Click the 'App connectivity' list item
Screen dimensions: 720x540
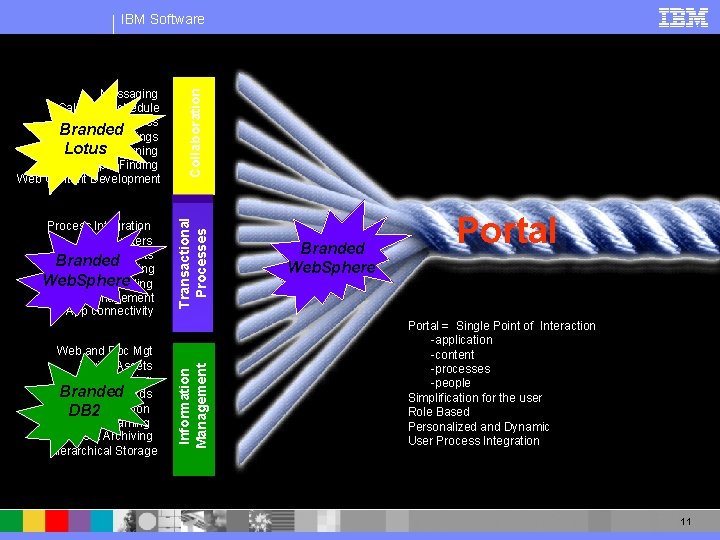(x=109, y=311)
